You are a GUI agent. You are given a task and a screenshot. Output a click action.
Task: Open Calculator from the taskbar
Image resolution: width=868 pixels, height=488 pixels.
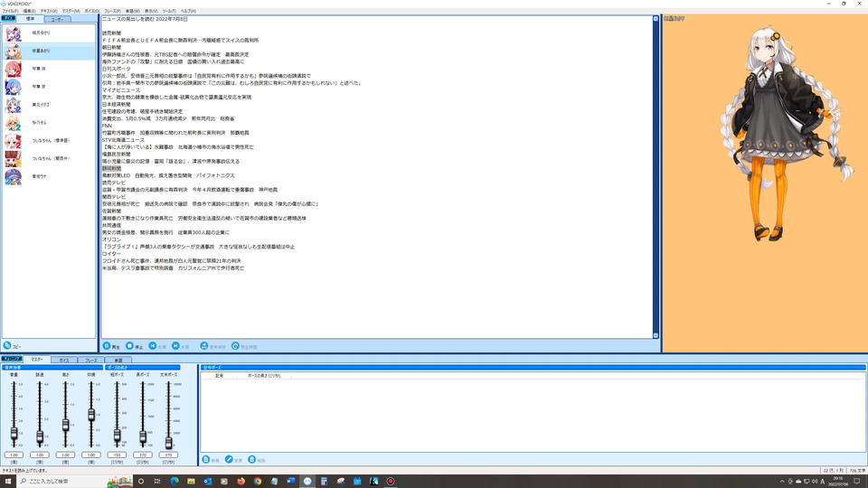pyautogui.click(x=324, y=482)
